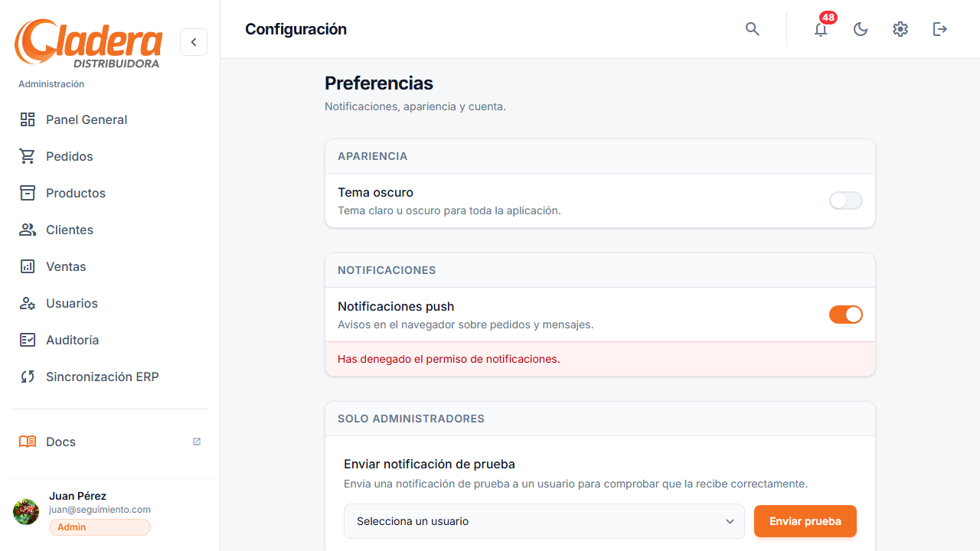Open the Pedidos menu item
980x551 pixels.
[70, 156]
